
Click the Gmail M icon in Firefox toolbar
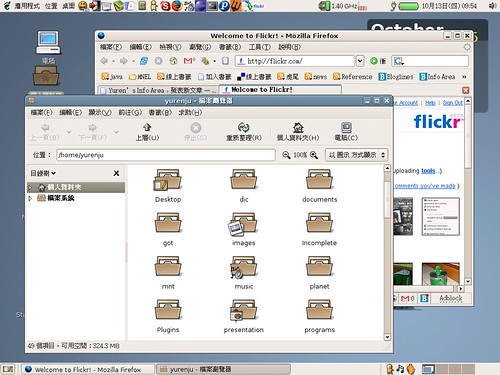coord(189,61)
